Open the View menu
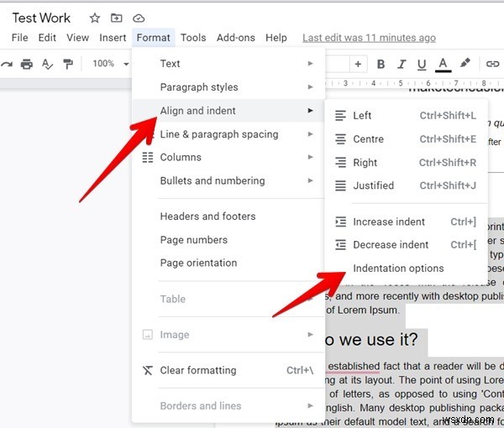504x428 pixels. coord(77,38)
